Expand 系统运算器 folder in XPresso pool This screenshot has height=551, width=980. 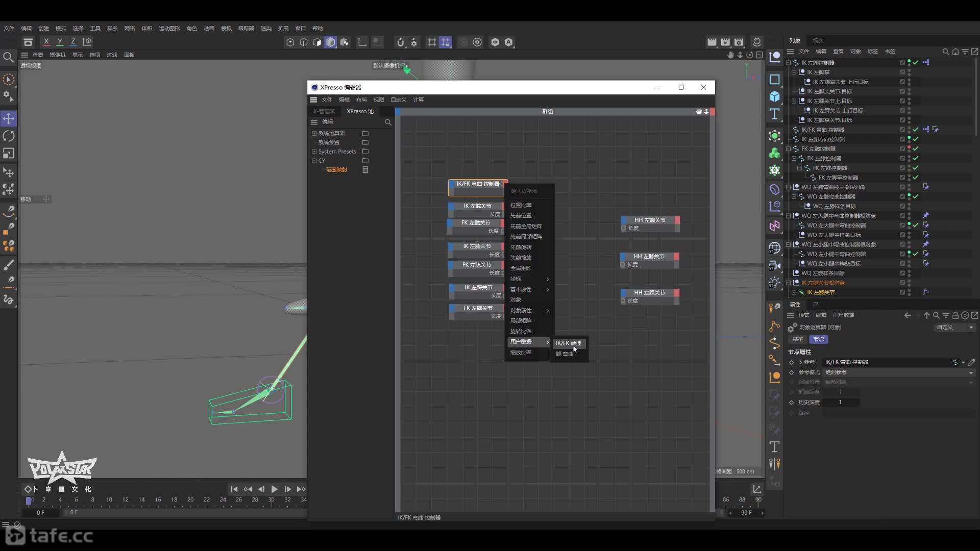tap(314, 133)
